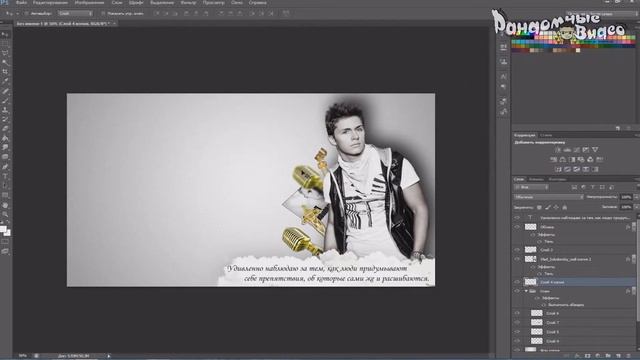Viewport: 640px width, 360px height.
Task: Add a Brightness/Contrast adjustment
Action: click(558, 150)
